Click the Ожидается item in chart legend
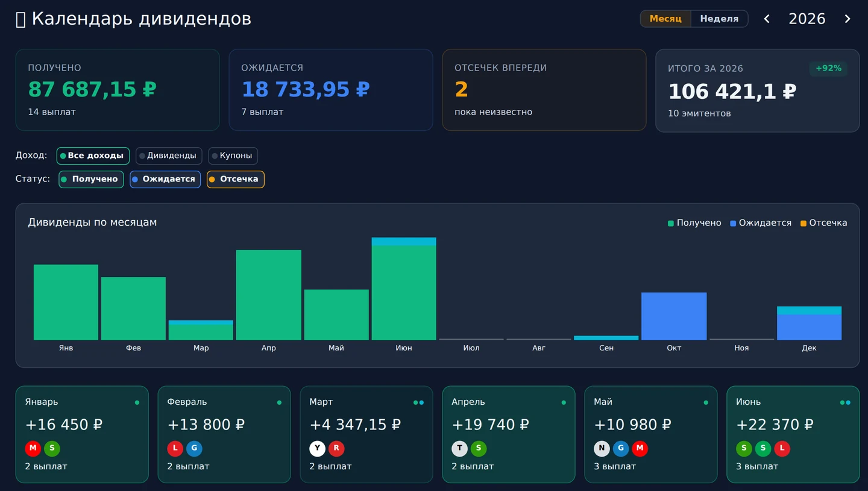The image size is (868, 491). coord(761,223)
